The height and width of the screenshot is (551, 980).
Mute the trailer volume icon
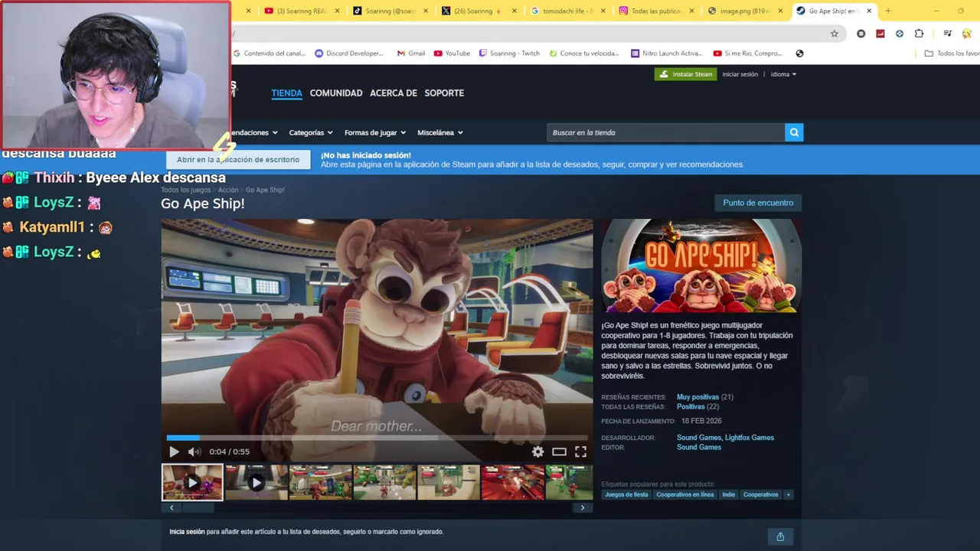(194, 452)
